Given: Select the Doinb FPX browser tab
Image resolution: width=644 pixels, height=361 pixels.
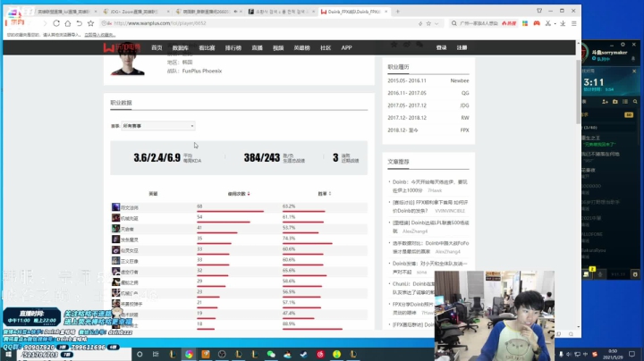Looking at the screenshot, I should (x=354, y=12).
